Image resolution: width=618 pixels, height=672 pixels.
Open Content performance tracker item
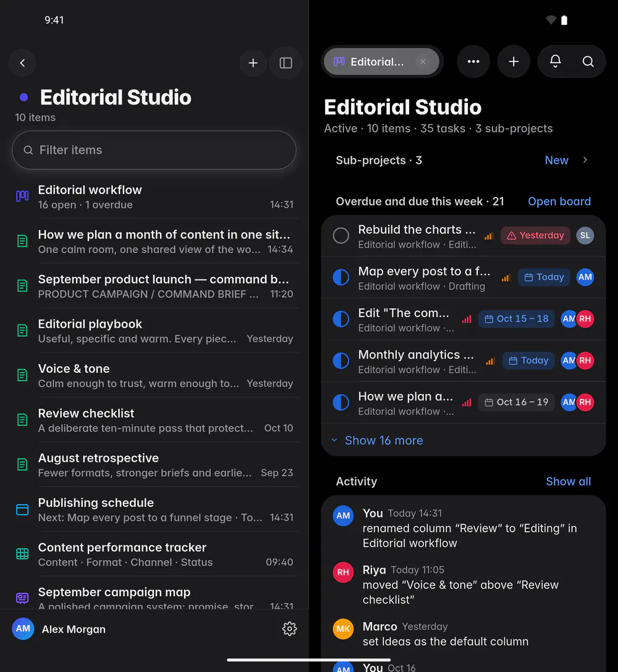(x=155, y=554)
